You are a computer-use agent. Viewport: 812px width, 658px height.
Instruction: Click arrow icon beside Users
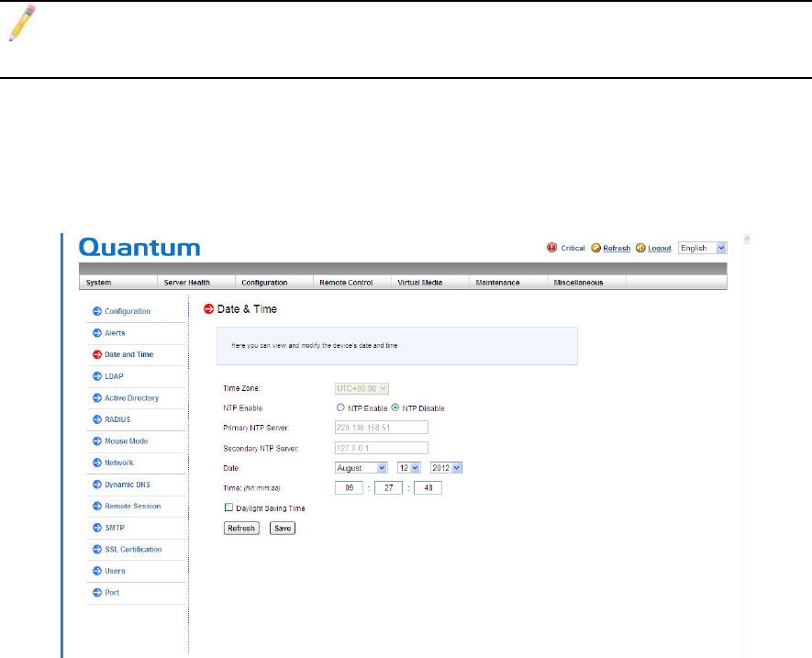(x=97, y=571)
